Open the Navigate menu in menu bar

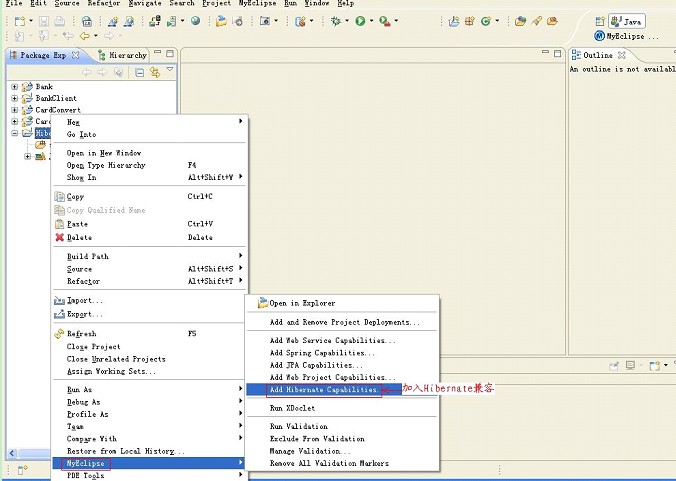click(x=144, y=4)
